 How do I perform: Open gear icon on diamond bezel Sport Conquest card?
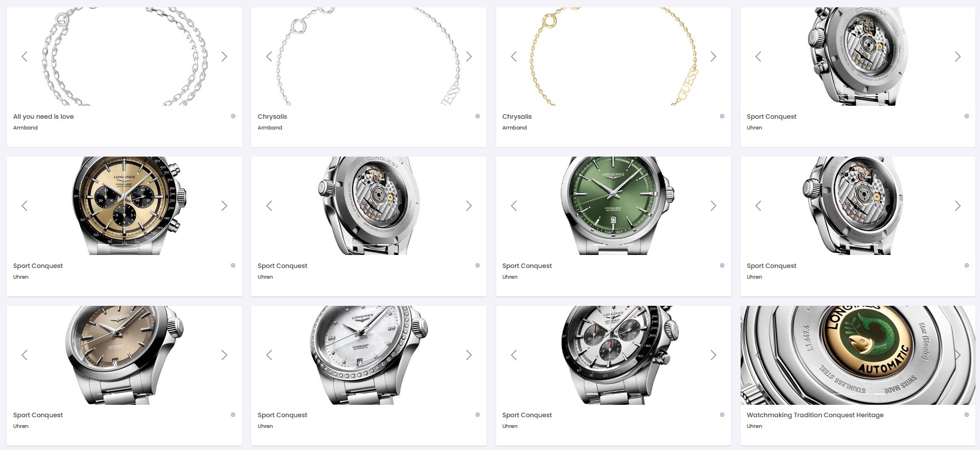(x=478, y=415)
